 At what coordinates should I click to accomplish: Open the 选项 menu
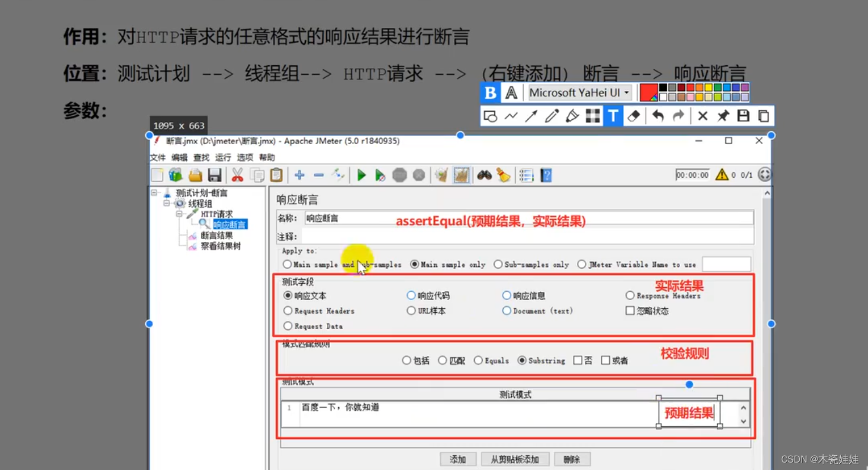pos(245,158)
